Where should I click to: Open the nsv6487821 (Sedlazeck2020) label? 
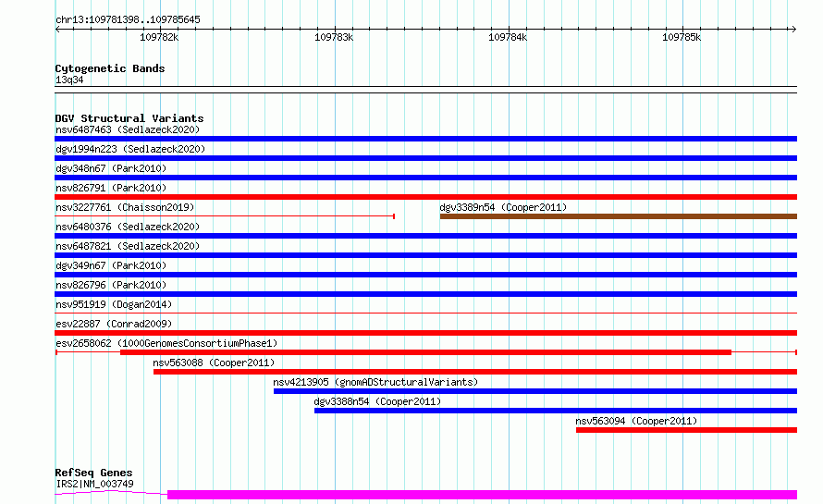(x=128, y=246)
